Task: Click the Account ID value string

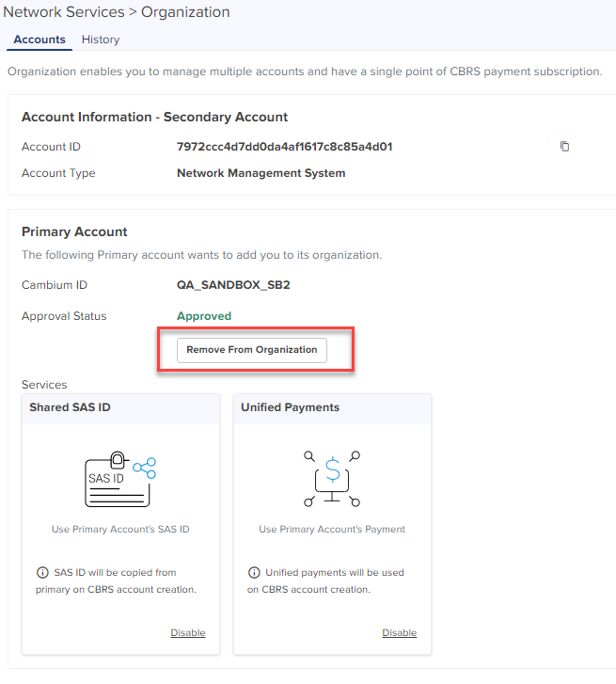Action: click(x=284, y=147)
